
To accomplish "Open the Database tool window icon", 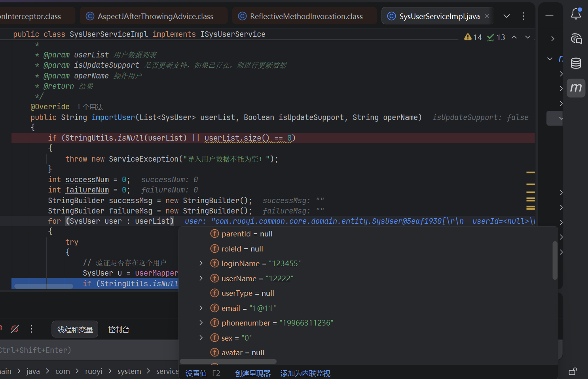I will point(576,63).
